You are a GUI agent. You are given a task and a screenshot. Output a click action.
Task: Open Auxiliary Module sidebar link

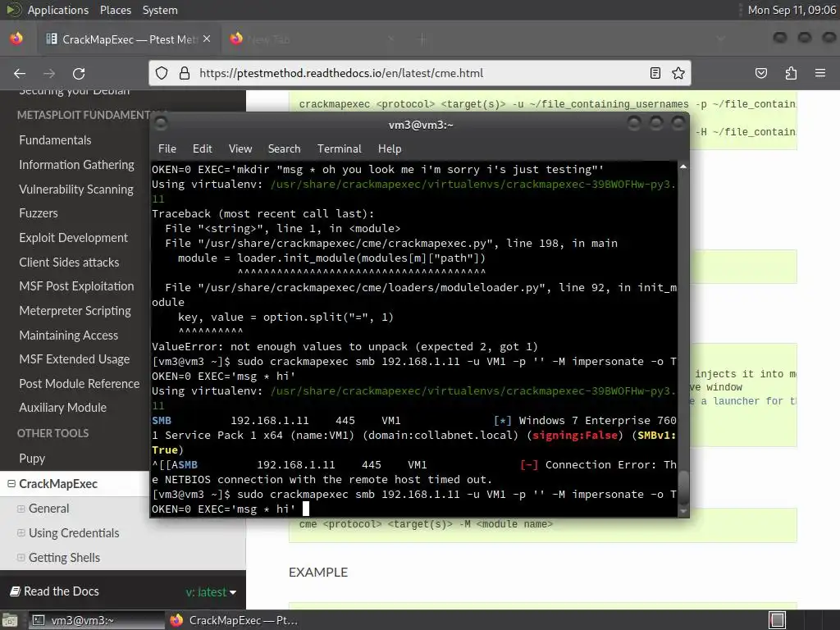pos(62,407)
